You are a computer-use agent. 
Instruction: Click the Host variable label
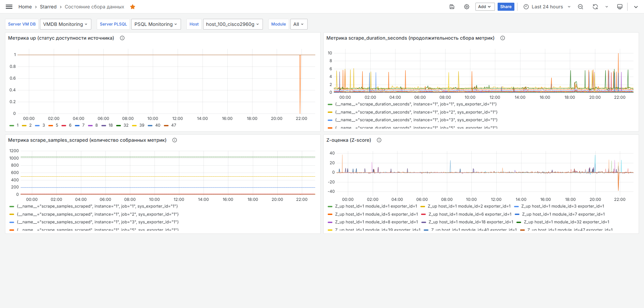tap(194, 24)
